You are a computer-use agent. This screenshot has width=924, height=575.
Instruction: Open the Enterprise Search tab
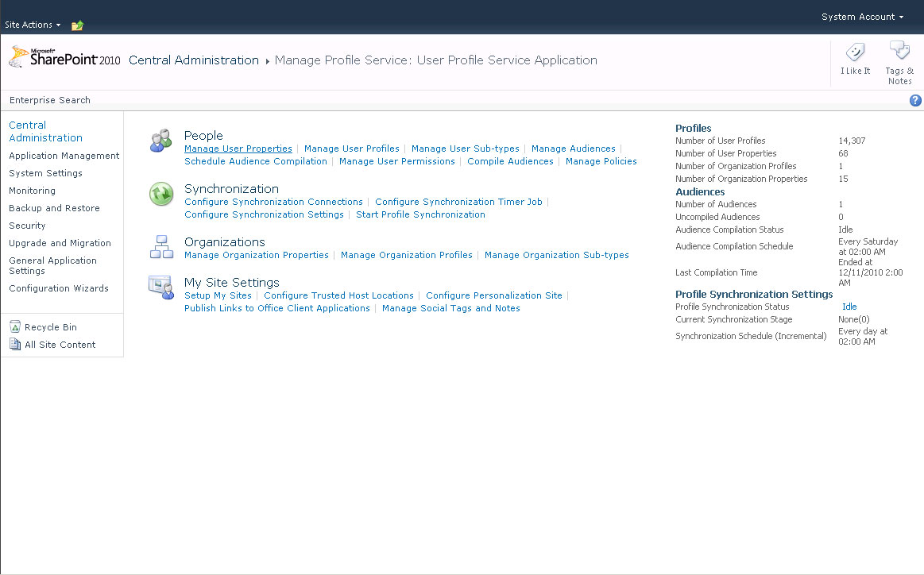[x=50, y=100]
